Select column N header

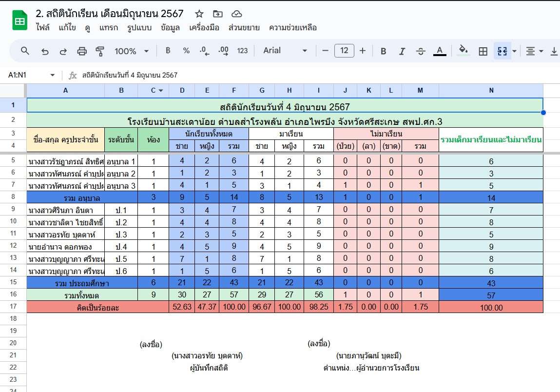point(491,90)
